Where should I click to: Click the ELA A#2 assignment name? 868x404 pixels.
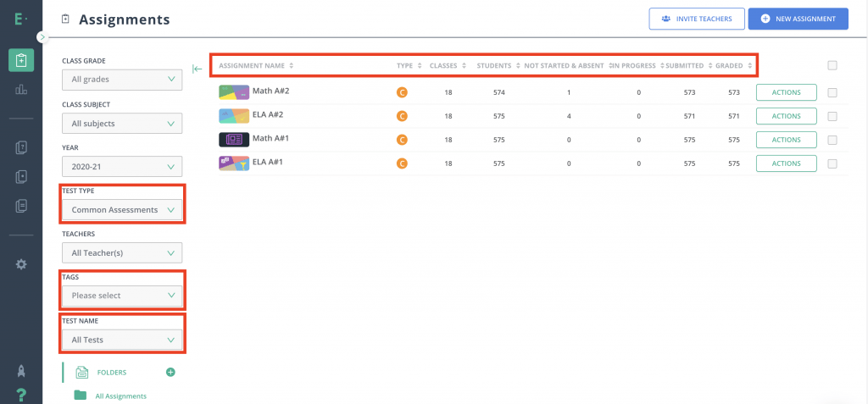(x=268, y=114)
